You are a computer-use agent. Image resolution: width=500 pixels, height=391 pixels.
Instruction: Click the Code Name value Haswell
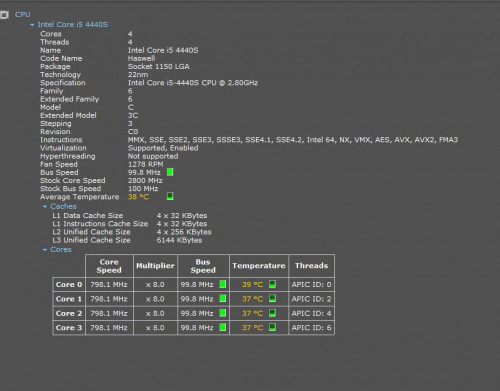coord(141,58)
